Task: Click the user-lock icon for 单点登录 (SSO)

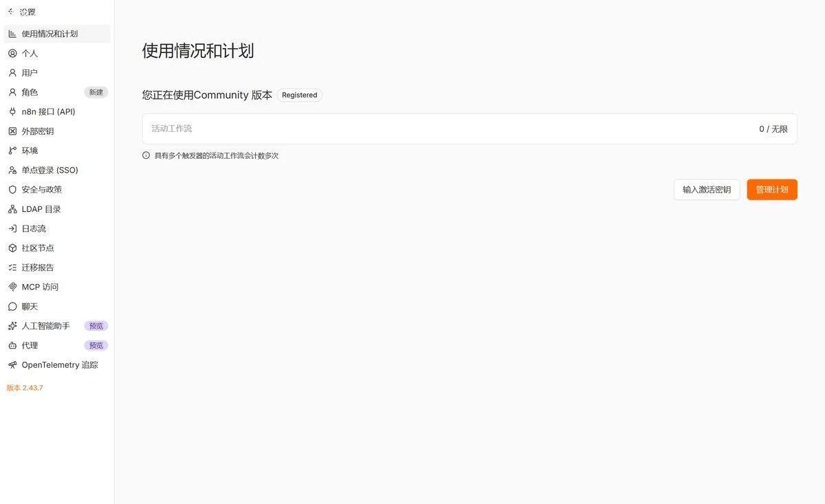Action: 12,170
